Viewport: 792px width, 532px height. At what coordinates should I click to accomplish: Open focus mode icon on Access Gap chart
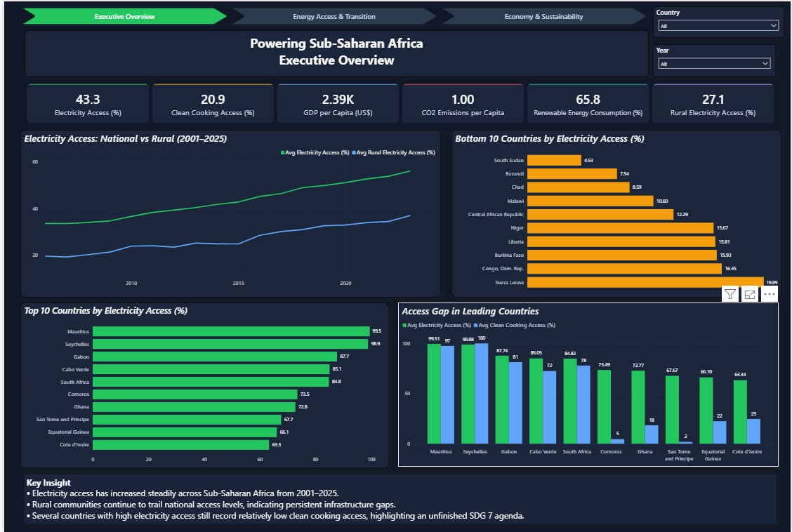click(750, 294)
